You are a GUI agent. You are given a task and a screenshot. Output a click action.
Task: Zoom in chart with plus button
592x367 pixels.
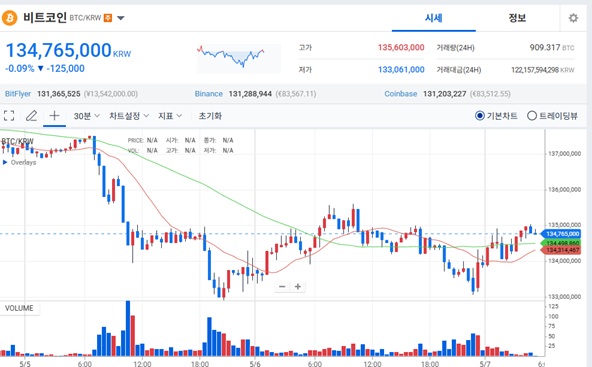tap(298, 287)
